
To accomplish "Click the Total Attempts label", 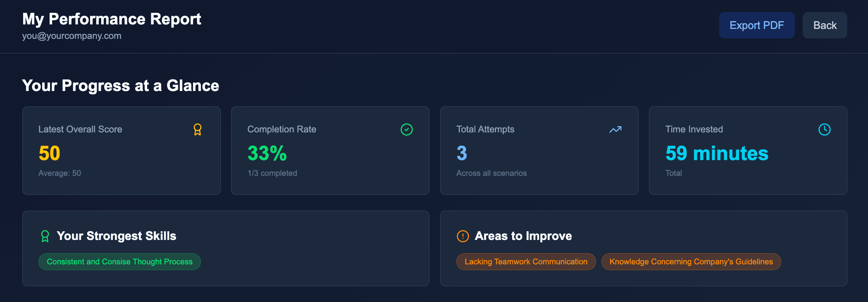I will point(485,129).
